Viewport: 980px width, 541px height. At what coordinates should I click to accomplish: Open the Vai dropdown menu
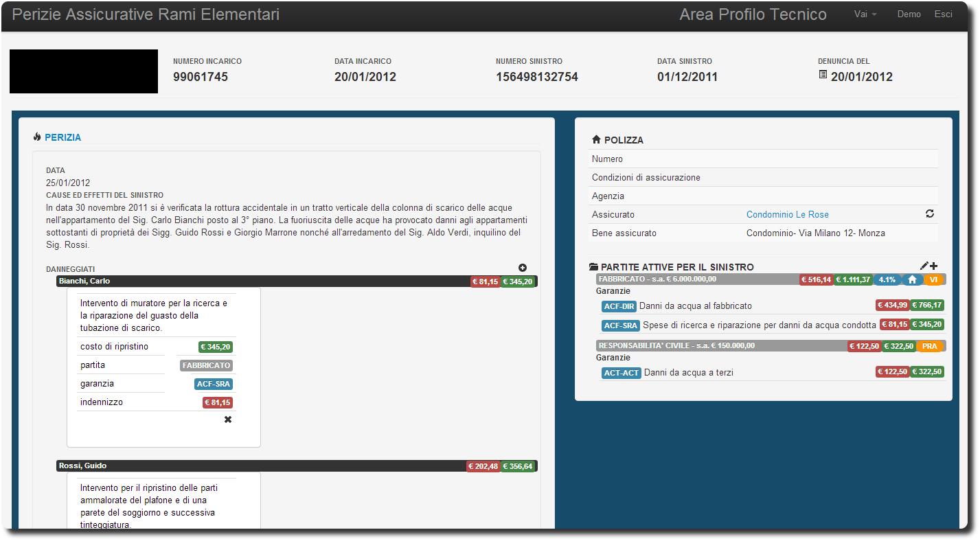coord(865,14)
